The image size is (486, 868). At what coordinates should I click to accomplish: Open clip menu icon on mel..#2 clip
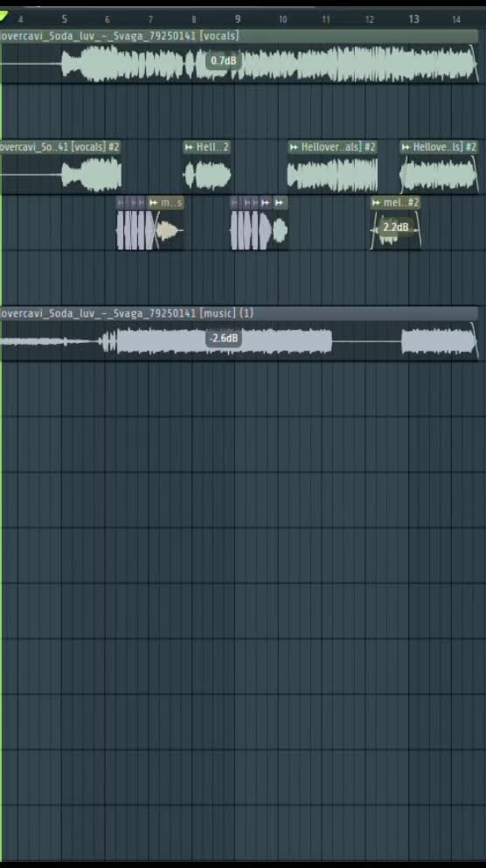click(377, 203)
